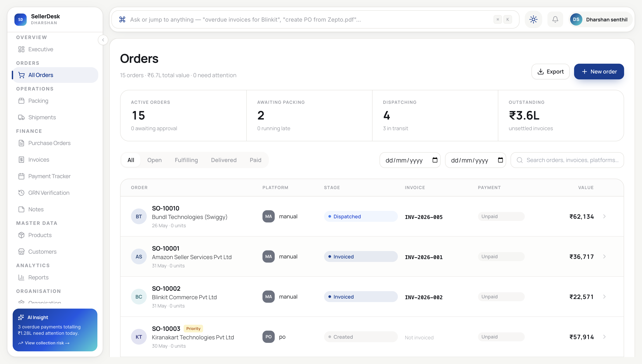Click the Payment Tracker calendar icon
Screen dimensions: 642x364
click(22, 176)
